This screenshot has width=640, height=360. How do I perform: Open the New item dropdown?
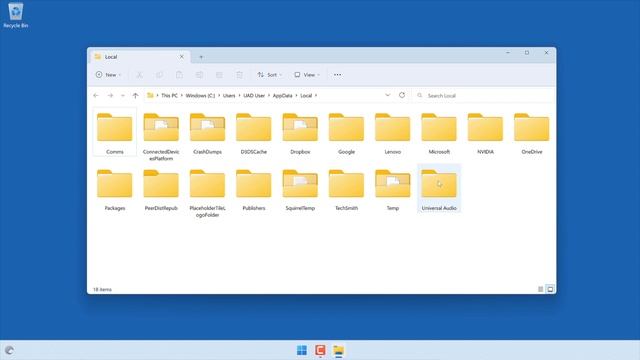(x=108, y=75)
